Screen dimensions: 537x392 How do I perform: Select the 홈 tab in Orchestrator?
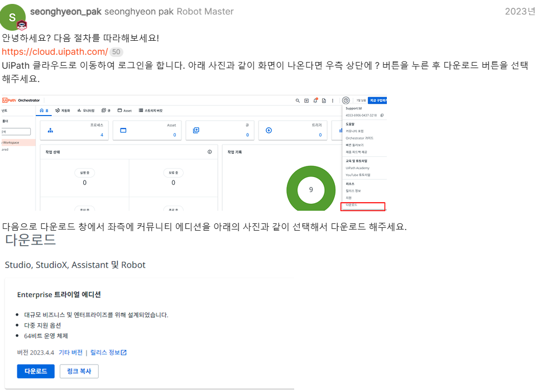click(44, 111)
